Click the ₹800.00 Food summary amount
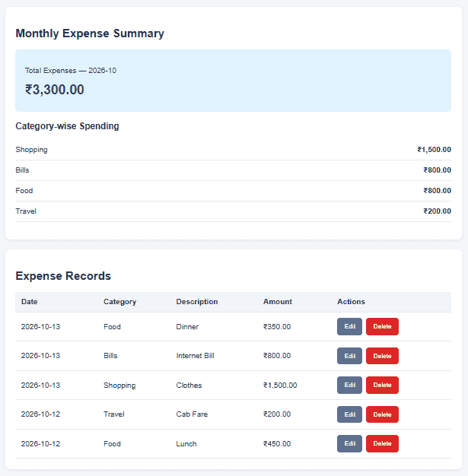Viewport: 468px width, 476px height. [x=437, y=191]
